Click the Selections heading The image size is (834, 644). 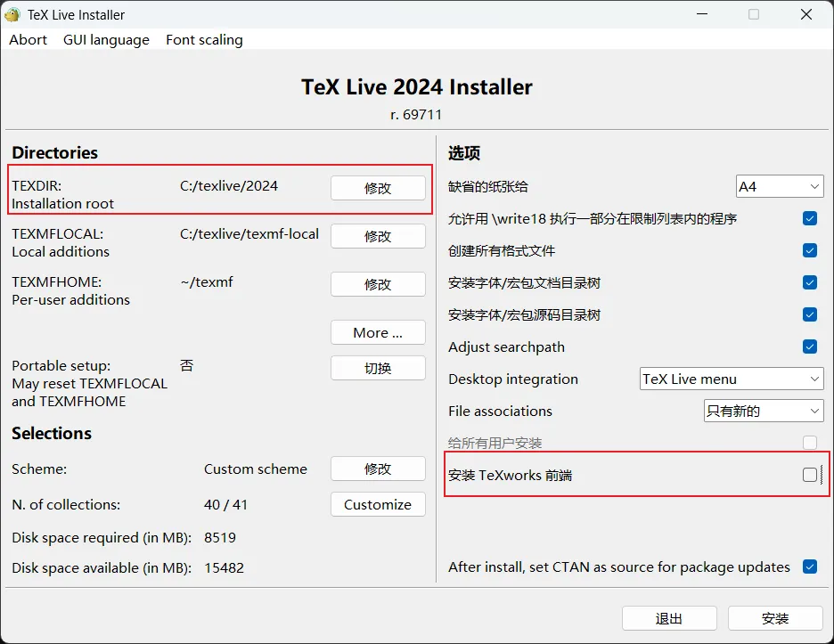pos(52,434)
